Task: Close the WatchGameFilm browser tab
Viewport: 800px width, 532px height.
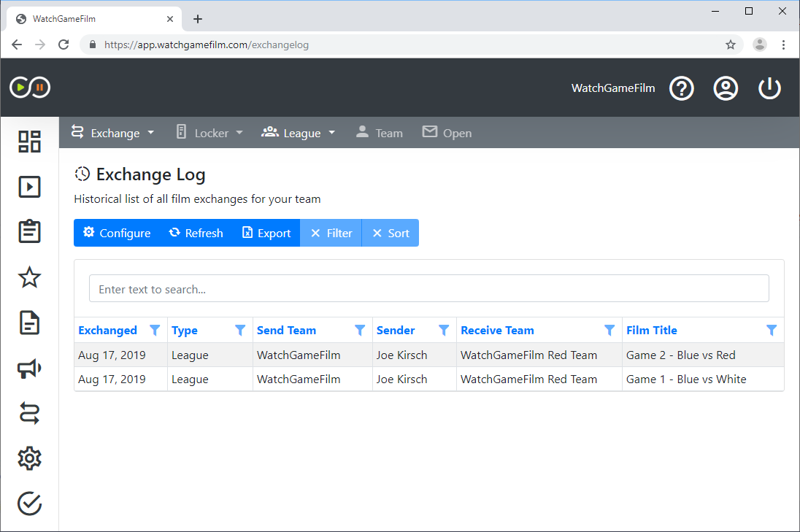Action: pos(170,19)
